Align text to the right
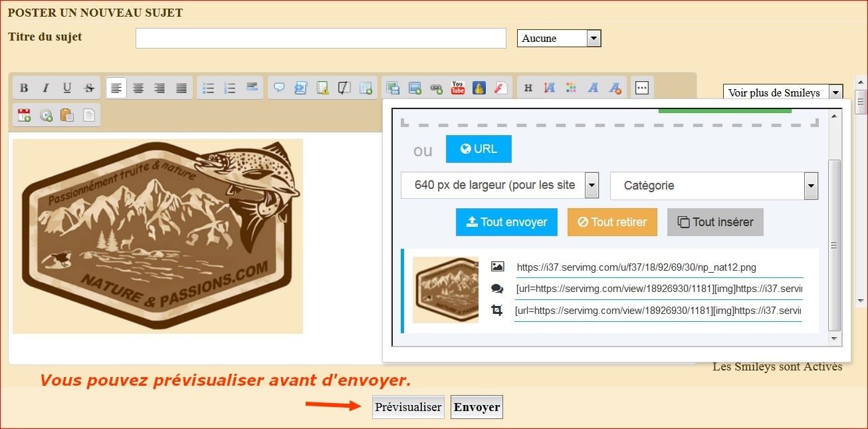The image size is (868, 429). pos(160,88)
